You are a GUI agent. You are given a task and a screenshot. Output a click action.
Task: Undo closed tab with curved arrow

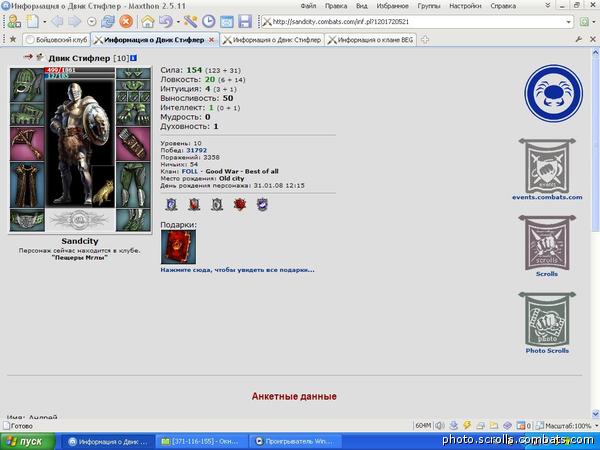click(166, 21)
